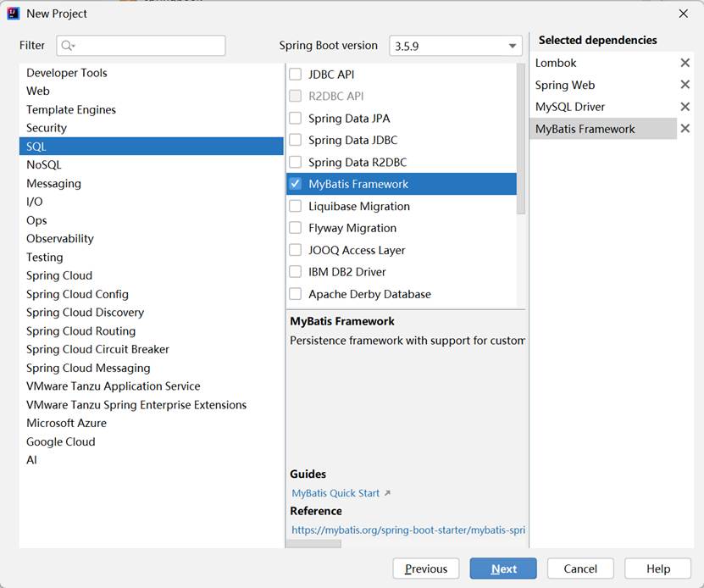Cancel the New Project wizard
Image resolution: width=704 pixels, height=588 pixels.
(580, 569)
